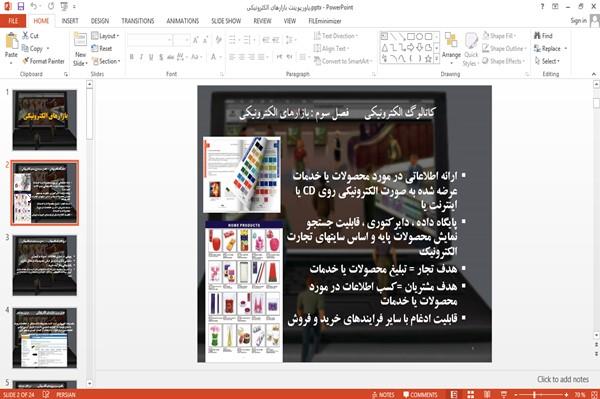Click 'Click to add notes' area
The height and width of the screenshot is (399, 600).
562,379
